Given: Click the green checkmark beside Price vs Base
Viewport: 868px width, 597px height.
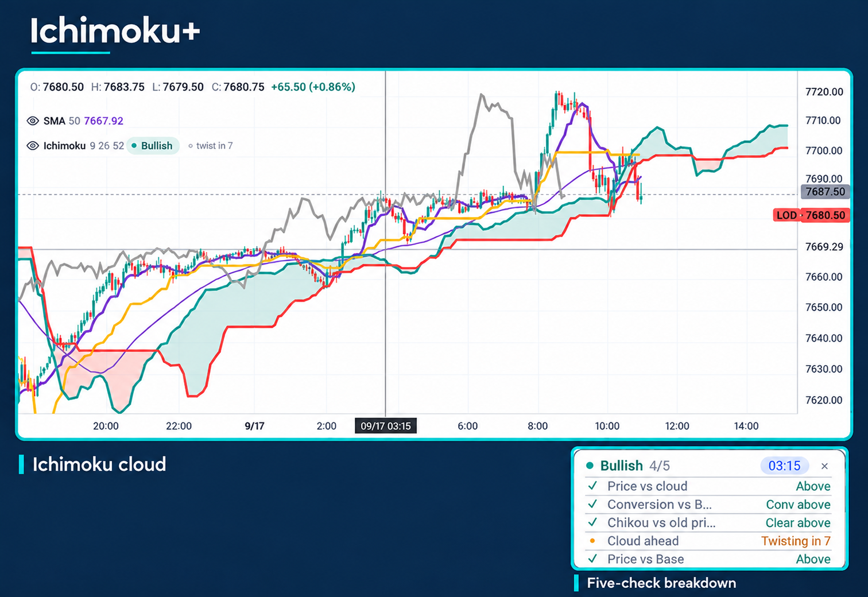Looking at the screenshot, I should 592,559.
